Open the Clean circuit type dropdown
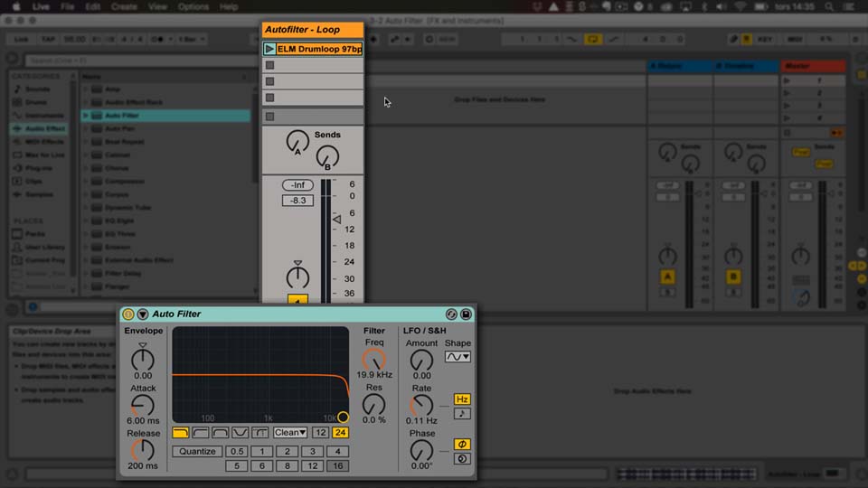Viewport: 868px width, 488px height. click(290, 433)
